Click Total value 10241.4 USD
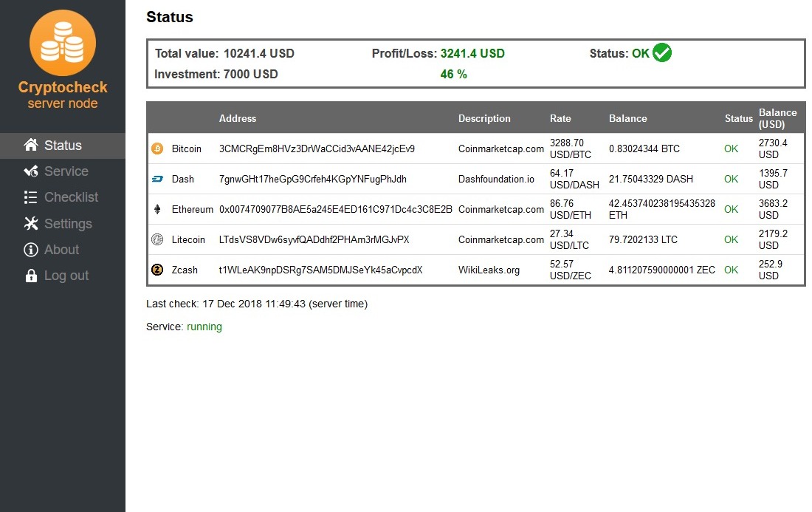 pyautogui.click(x=224, y=53)
